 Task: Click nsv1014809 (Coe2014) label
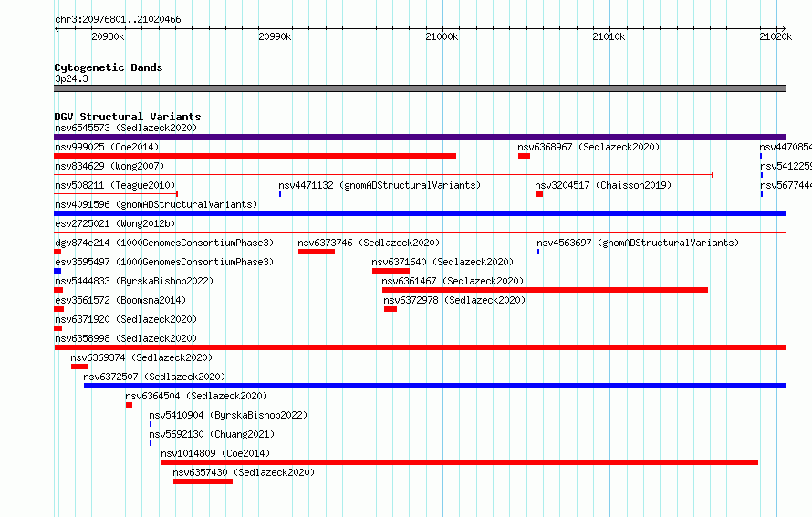(x=215, y=453)
